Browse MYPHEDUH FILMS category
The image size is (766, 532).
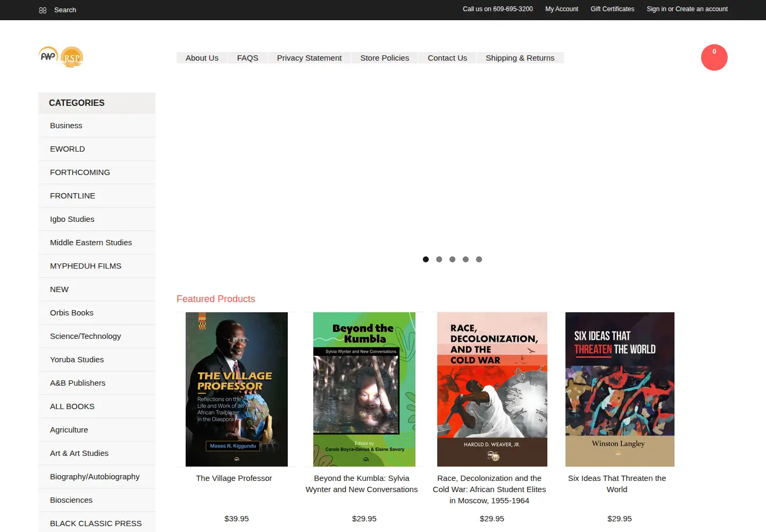(97, 266)
